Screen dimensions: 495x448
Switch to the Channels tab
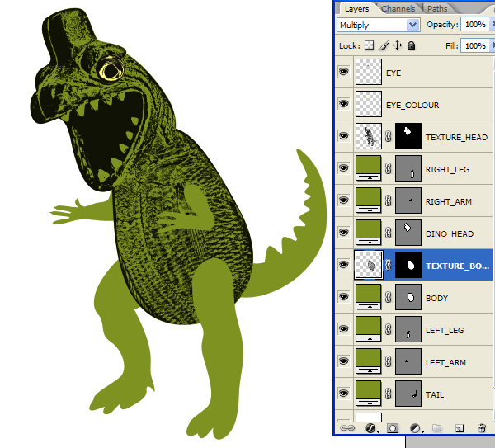click(398, 9)
